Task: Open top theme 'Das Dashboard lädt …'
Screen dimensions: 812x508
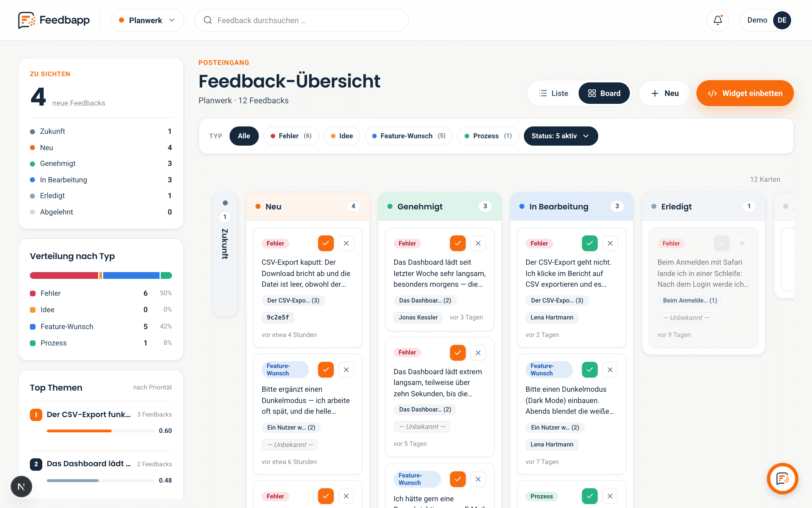Action: click(101, 472)
